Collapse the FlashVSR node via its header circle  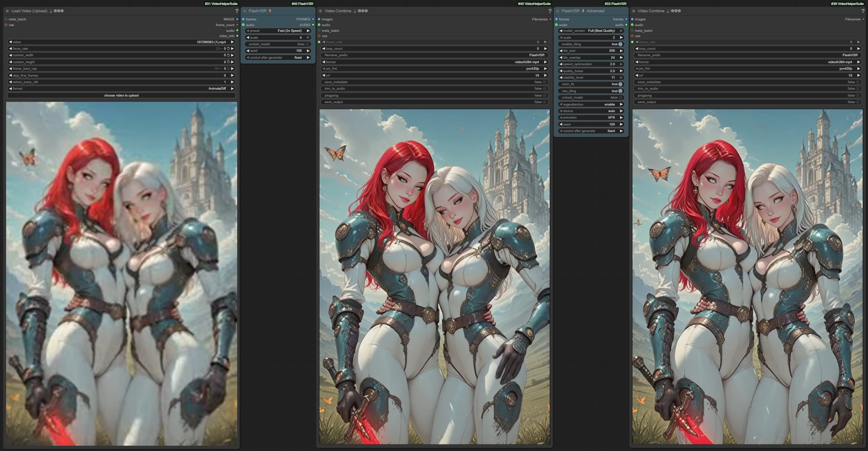(x=245, y=11)
